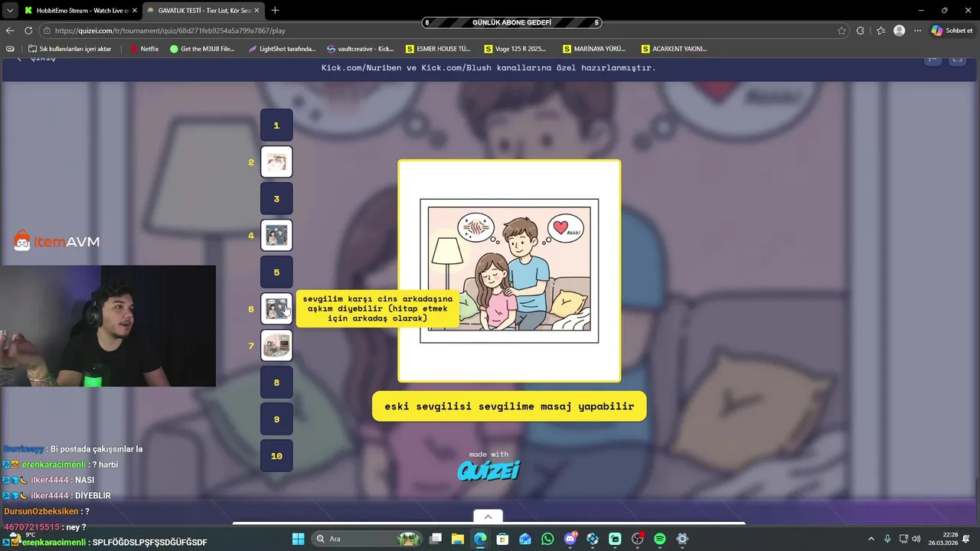The image size is (980, 551).
Task: Click the thumbnail in rank slot 6
Action: [x=276, y=308]
